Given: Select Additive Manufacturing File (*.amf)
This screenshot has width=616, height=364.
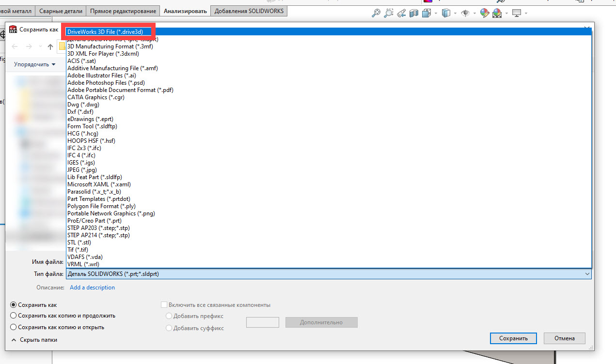Looking at the screenshot, I should [x=329, y=68].
